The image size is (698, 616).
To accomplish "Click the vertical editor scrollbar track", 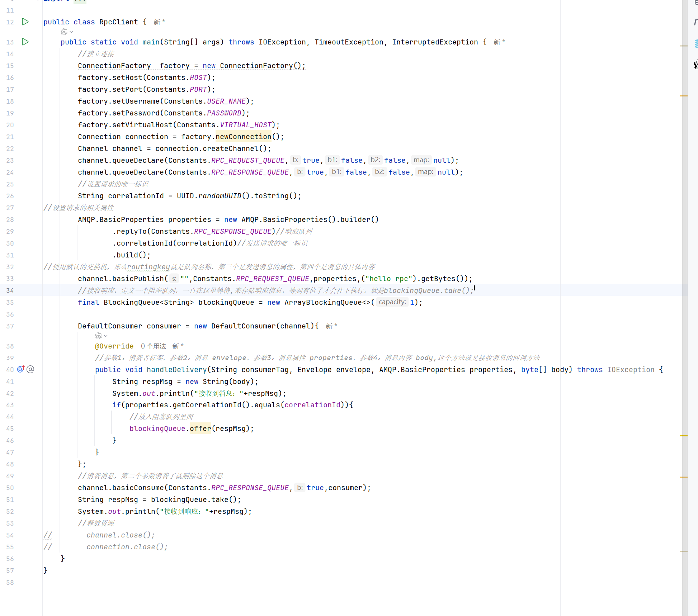I will (x=685, y=251).
